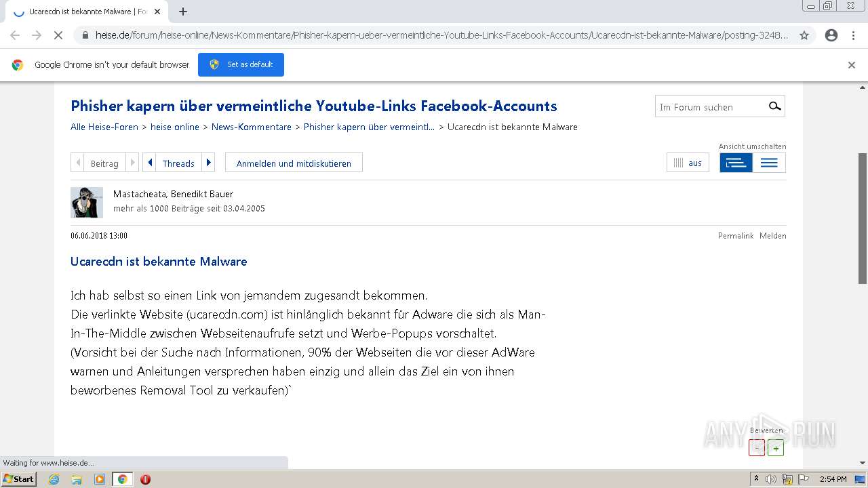Show hidden system tray icons
868x488 pixels.
(x=756, y=479)
